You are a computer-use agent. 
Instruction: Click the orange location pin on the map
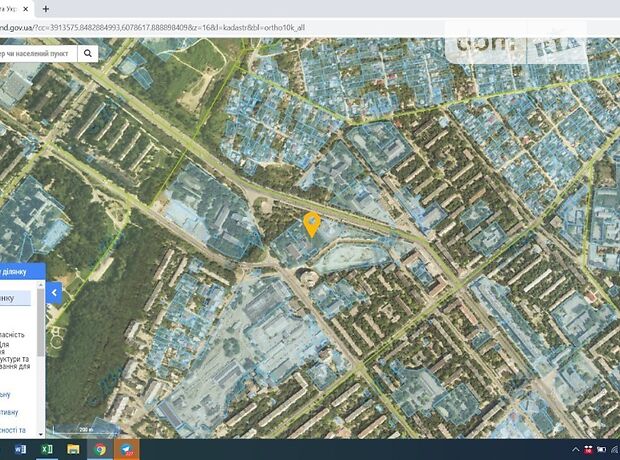(x=312, y=225)
